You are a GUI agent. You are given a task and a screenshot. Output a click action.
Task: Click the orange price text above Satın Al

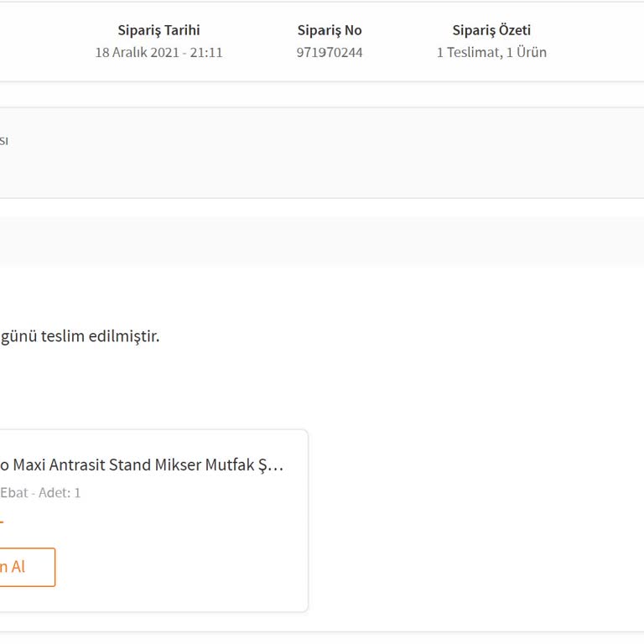(2, 521)
